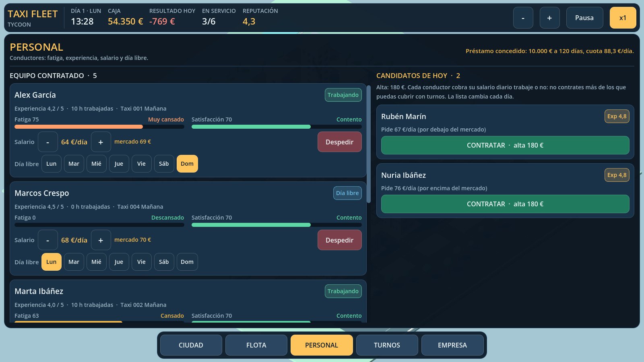This screenshot has height=362, width=644.
Task: Go to the TURNOS tab
Action: click(x=387, y=345)
